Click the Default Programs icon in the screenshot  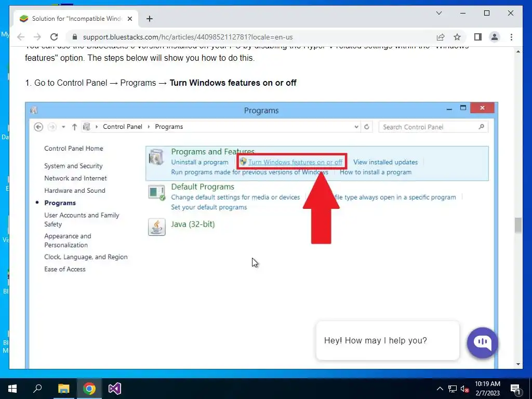157,192
